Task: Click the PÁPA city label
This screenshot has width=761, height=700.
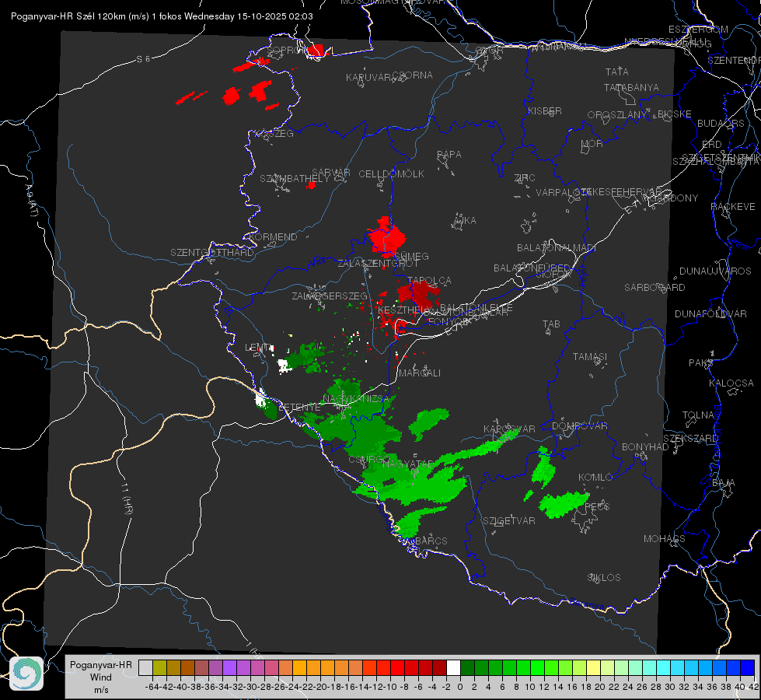Action: 449,154
